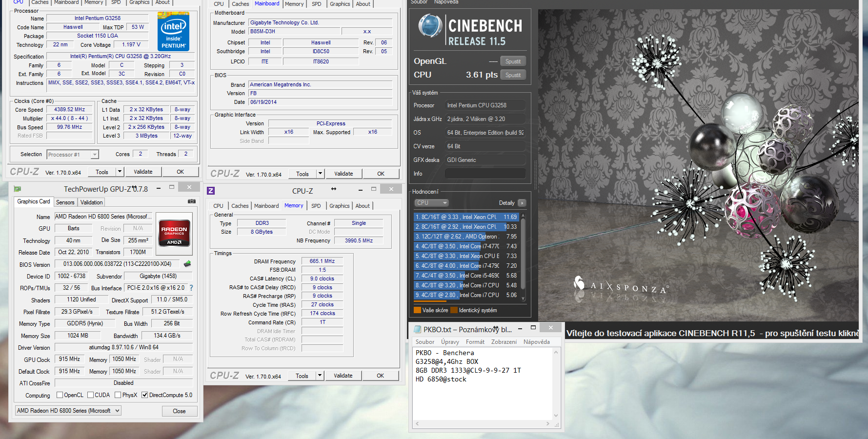Open the Zobrazení menu in Notepad
Screen dimensions: 868x439
504,342
